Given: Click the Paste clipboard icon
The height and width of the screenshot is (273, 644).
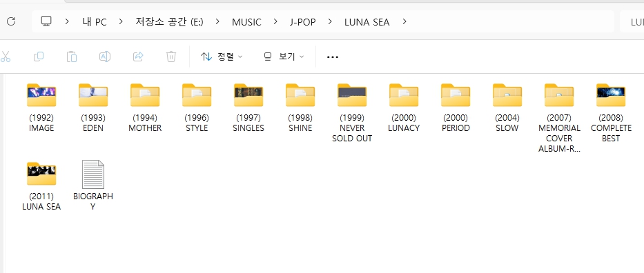Looking at the screenshot, I should [x=72, y=57].
